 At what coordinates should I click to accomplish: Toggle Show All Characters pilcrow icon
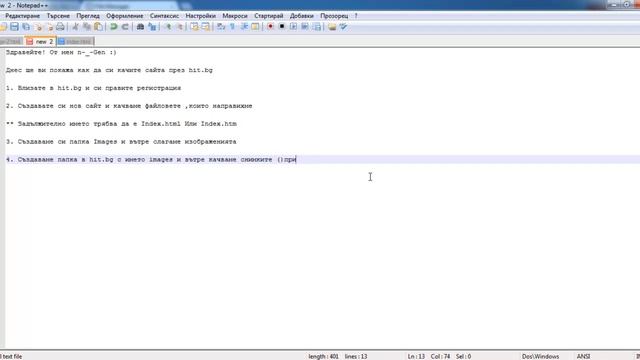click(x=232, y=27)
